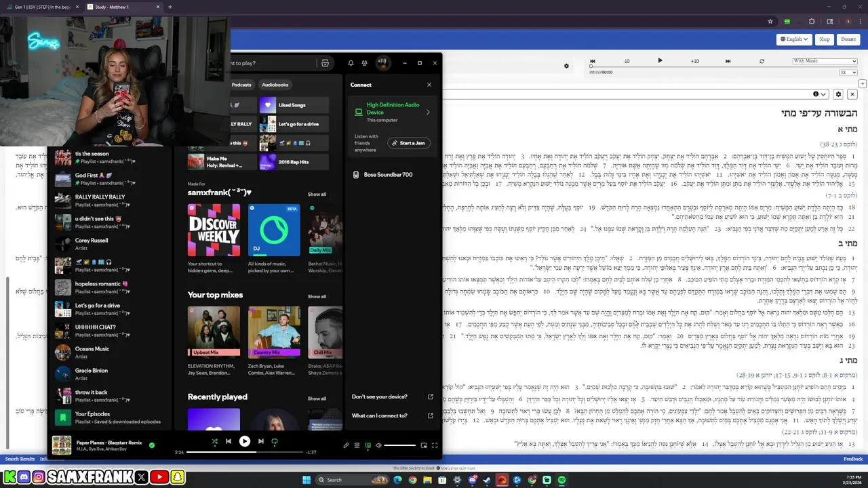Show all in Recently played

tap(317, 399)
